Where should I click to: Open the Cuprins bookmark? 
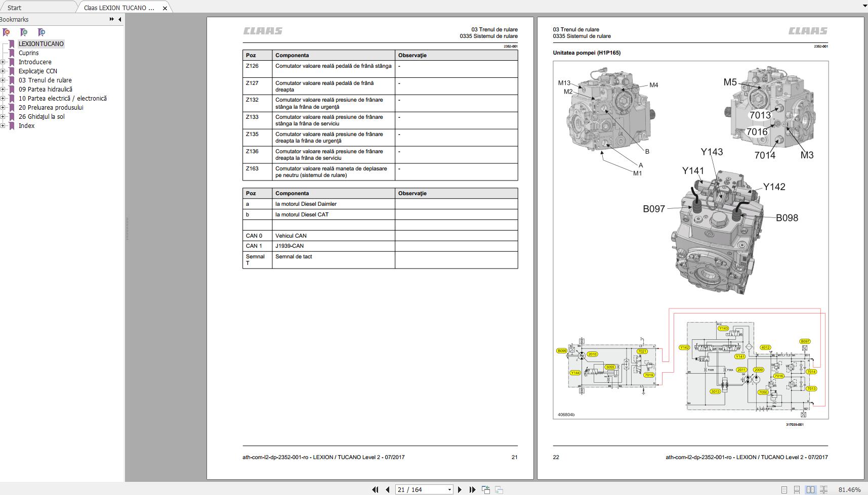(x=28, y=53)
